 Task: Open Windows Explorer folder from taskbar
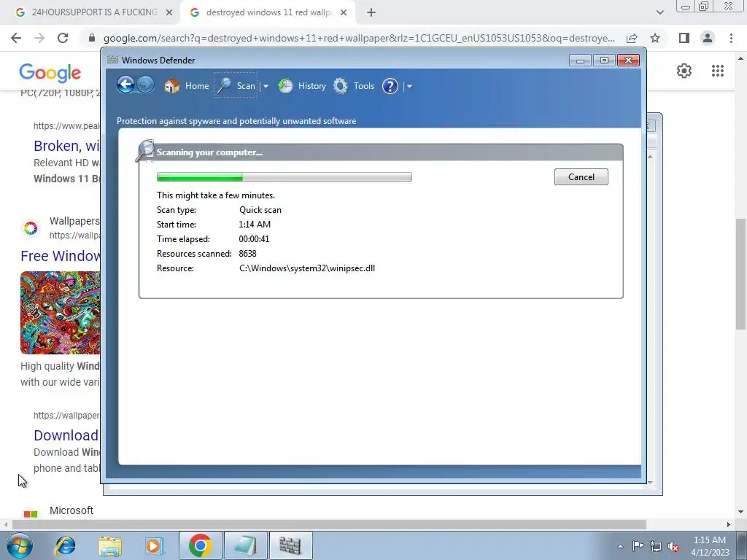point(110,545)
